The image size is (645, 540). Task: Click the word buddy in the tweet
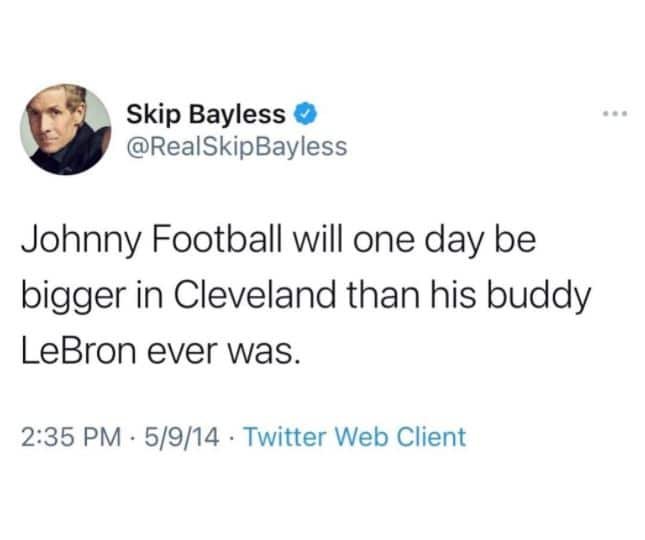point(539,296)
